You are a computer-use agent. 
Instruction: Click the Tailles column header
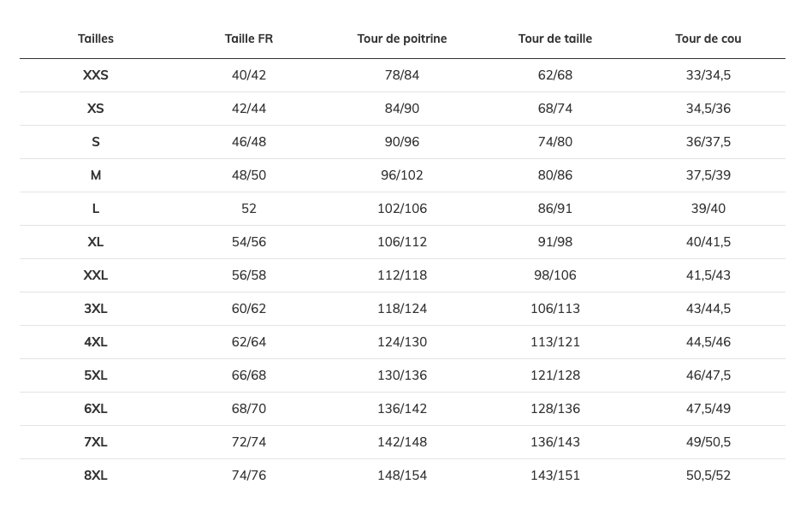coord(96,38)
